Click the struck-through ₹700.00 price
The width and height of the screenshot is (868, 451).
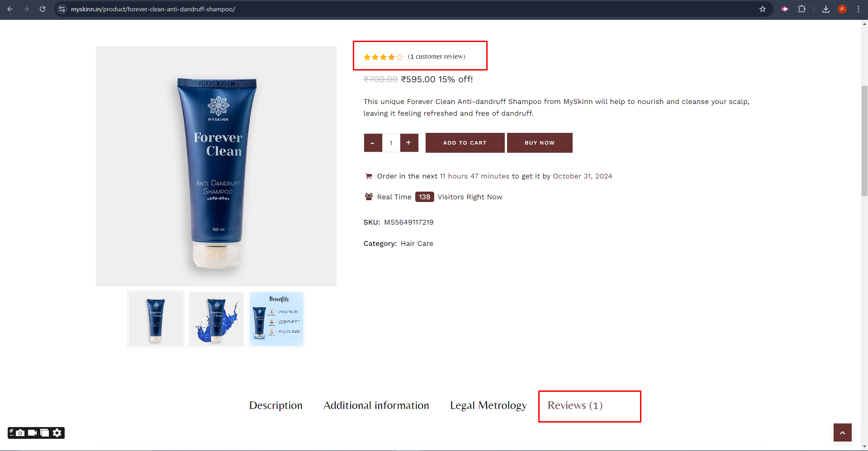(x=381, y=80)
